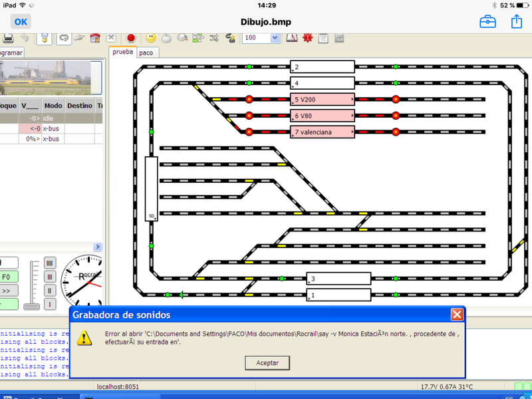Click vertical block 8 on the plan
This screenshot has height=399, width=532.
point(152,189)
